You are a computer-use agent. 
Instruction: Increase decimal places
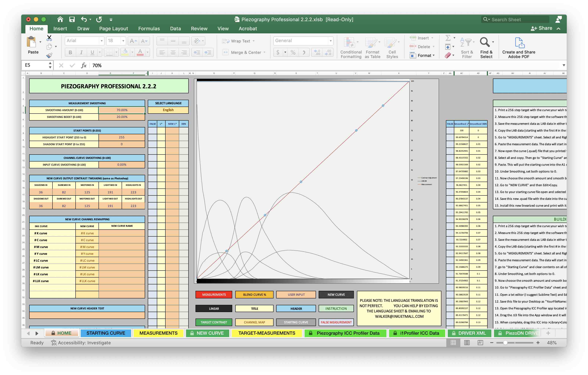pos(317,52)
